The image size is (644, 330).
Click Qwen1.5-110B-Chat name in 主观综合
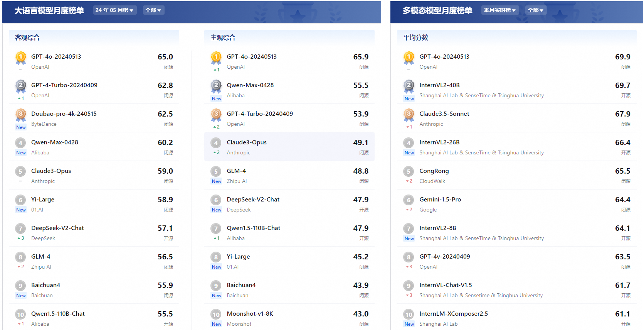[x=253, y=228]
